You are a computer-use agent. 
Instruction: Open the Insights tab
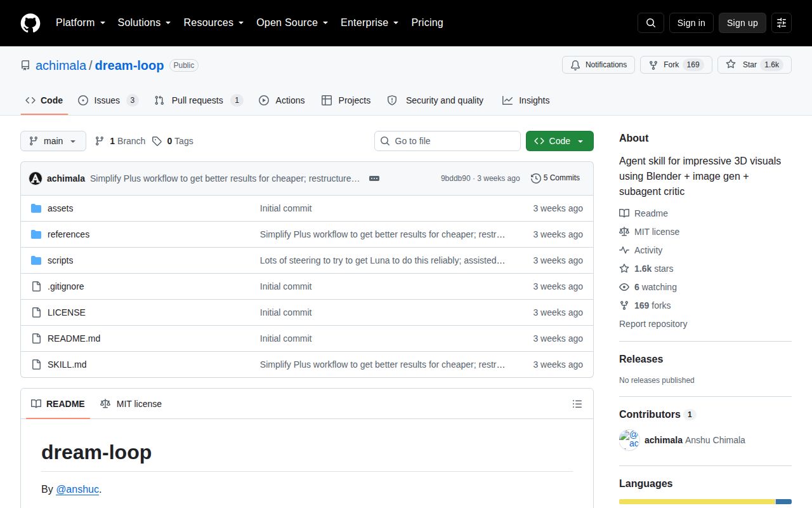(x=526, y=100)
